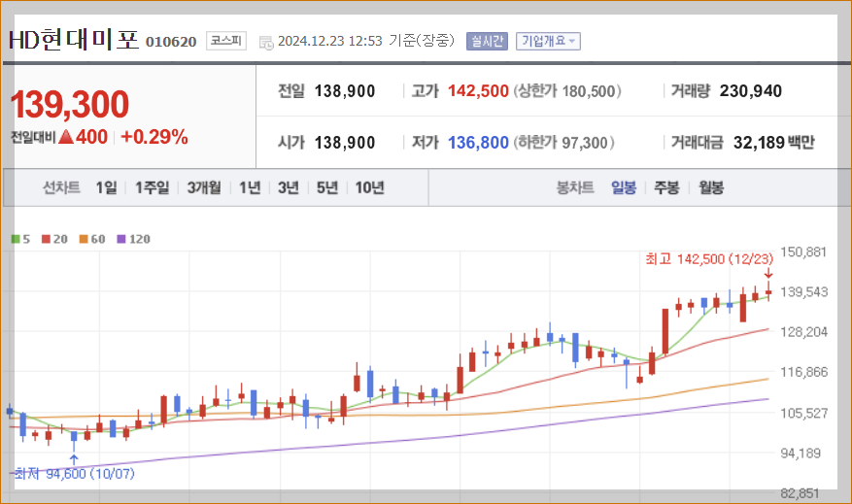Click the 2024.12.23 12:53 timestamp
This screenshot has height=504, width=852.
(x=330, y=42)
